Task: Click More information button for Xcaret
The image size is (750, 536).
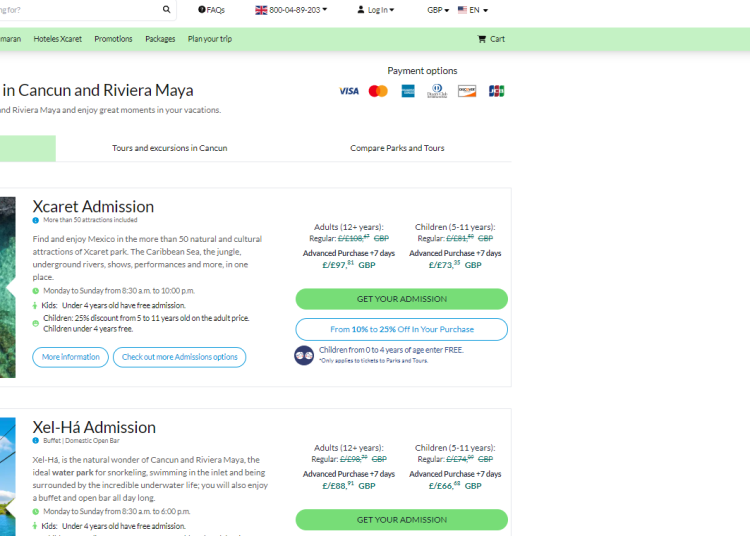Action: tap(71, 357)
